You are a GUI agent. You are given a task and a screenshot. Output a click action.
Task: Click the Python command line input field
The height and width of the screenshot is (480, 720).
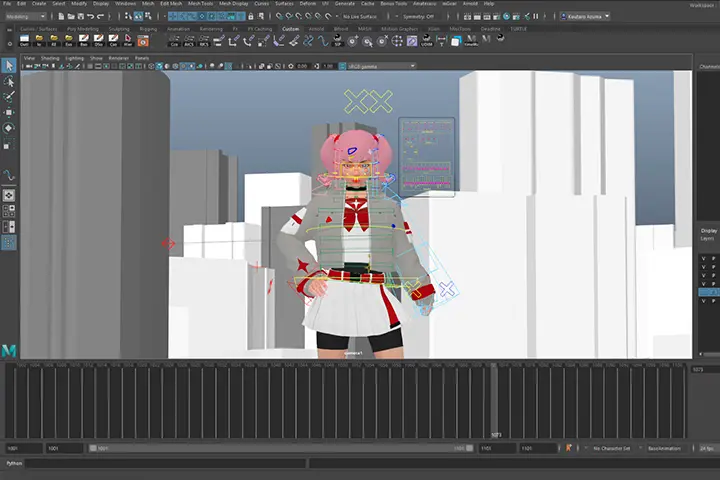tap(165, 463)
